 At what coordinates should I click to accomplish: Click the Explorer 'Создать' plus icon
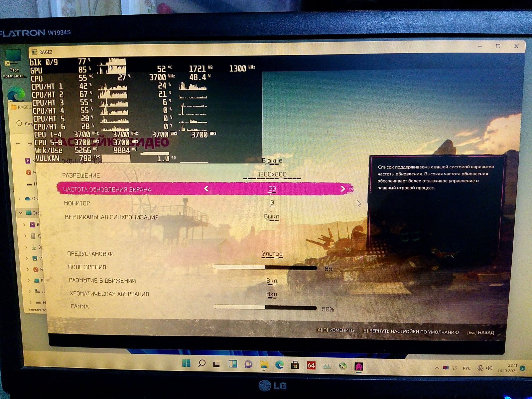click(x=19, y=123)
